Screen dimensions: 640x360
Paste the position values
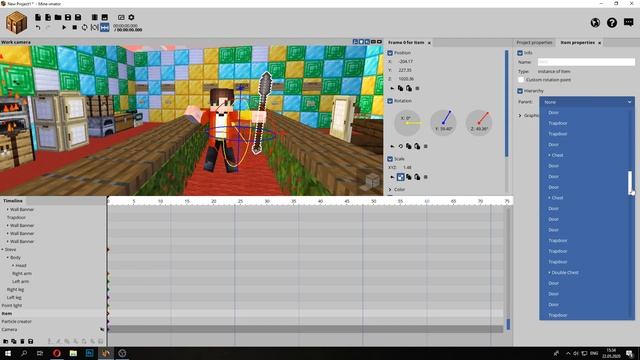coord(409,89)
